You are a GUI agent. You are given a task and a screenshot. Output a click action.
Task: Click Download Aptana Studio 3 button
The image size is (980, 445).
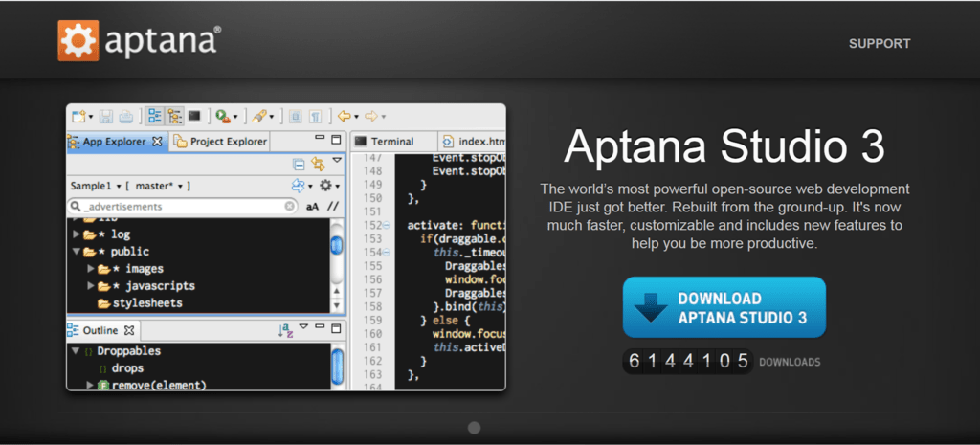click(724, 307)
